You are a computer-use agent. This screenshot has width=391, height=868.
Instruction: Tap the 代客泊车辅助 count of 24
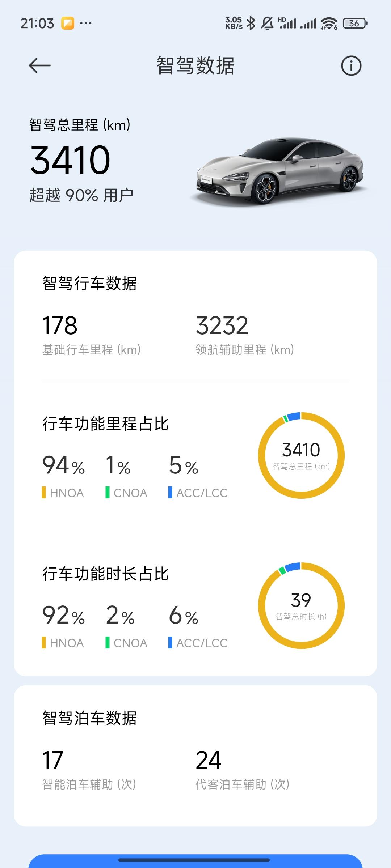point(209,760)
